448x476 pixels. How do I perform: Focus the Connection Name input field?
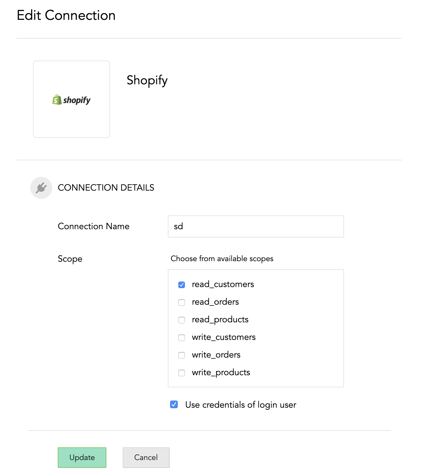pyautogui.click(x=256, y=226)
